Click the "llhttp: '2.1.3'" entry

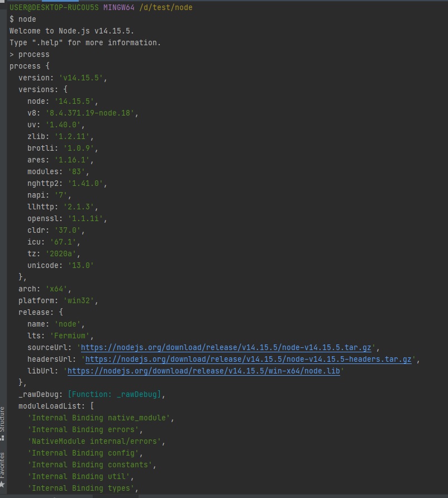(63, 207)
